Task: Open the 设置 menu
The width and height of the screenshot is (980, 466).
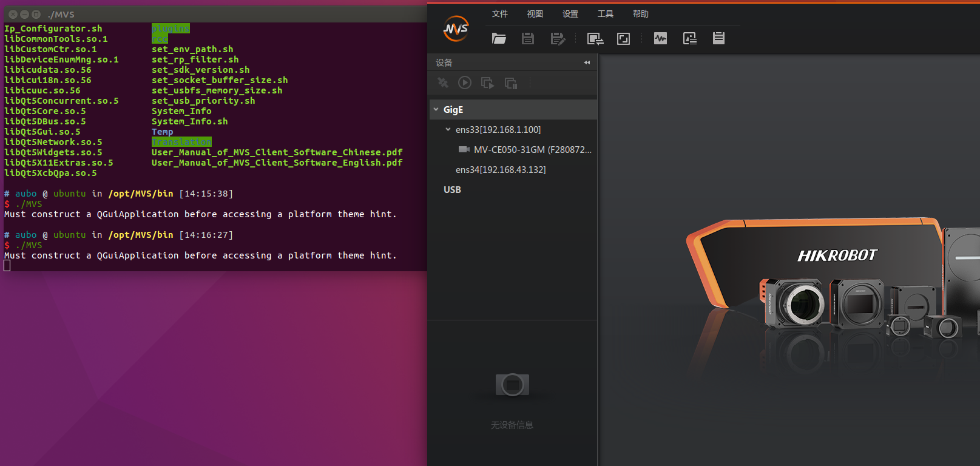Action: click(x=570, y=14)
